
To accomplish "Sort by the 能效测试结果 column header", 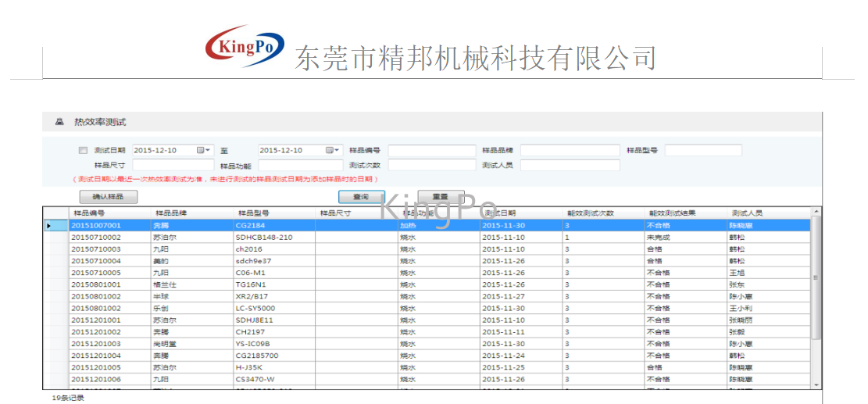I will click(685, 213).
